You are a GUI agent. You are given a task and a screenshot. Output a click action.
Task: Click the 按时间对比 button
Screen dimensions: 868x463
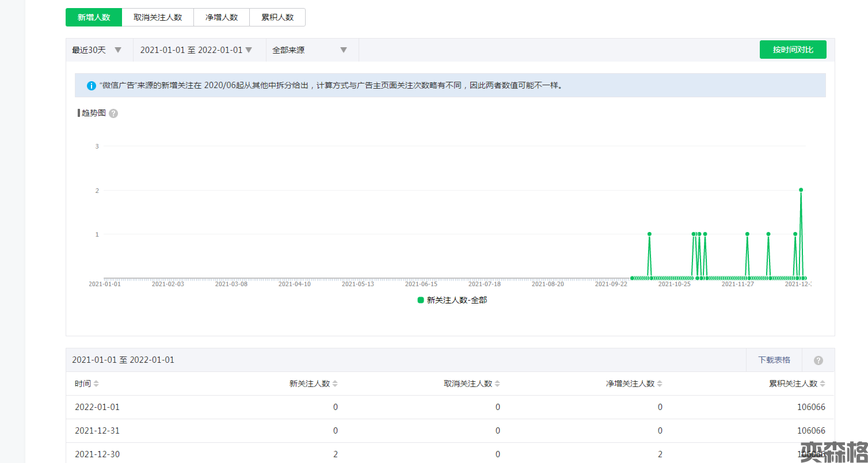[793, 50]
